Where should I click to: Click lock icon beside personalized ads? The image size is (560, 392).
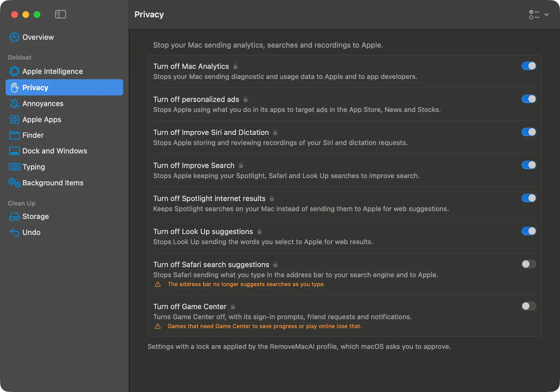point(246,99)
